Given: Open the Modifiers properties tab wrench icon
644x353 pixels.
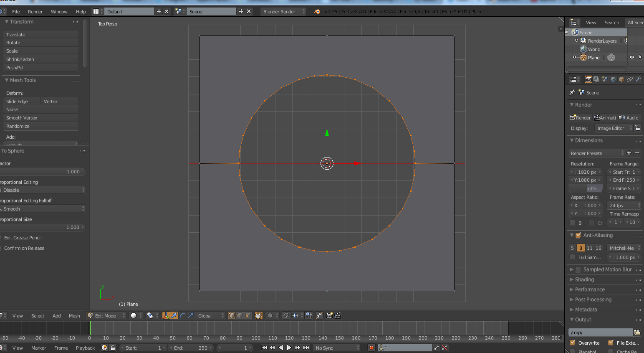Looking at the screenshot, I should pyautogui.click(x=638, y=79).
